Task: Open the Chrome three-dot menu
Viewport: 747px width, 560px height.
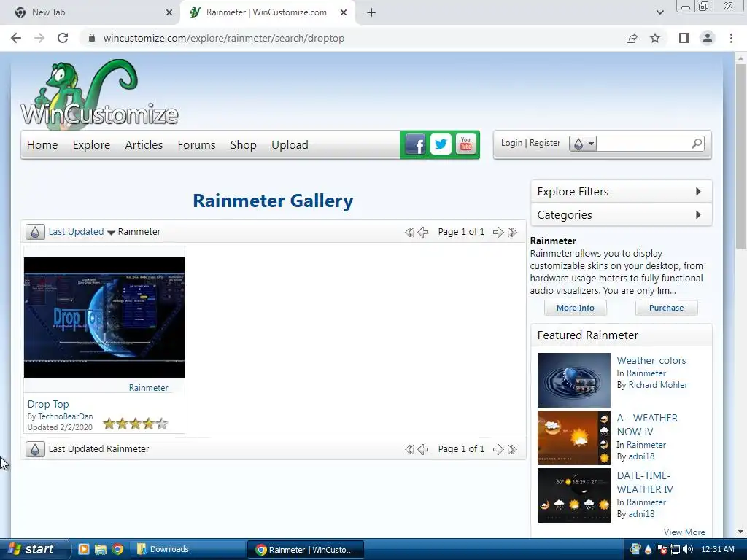Action: click(x=731, y=38)
